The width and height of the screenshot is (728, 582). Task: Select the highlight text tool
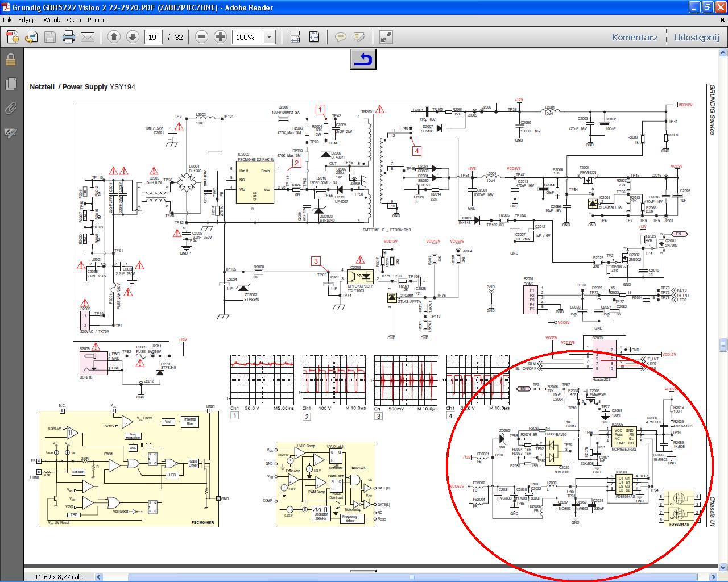[x=359, y=37]
